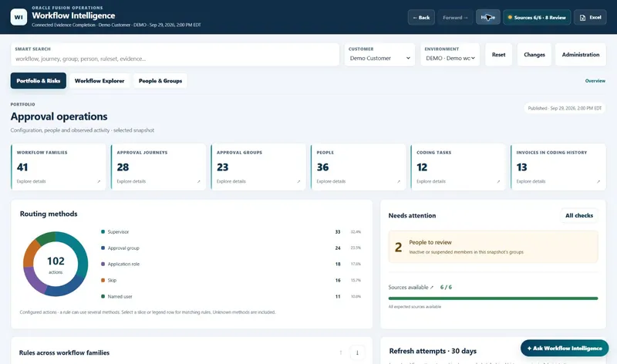
Task: Click the green sources progress bar
Action: 493,298
